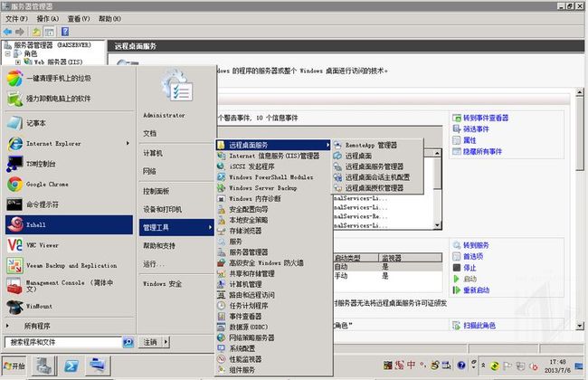Expand the 远程桌面服务 submenu arrow
The width and height of the screenshot is (588, 380).
coord(327,145)
